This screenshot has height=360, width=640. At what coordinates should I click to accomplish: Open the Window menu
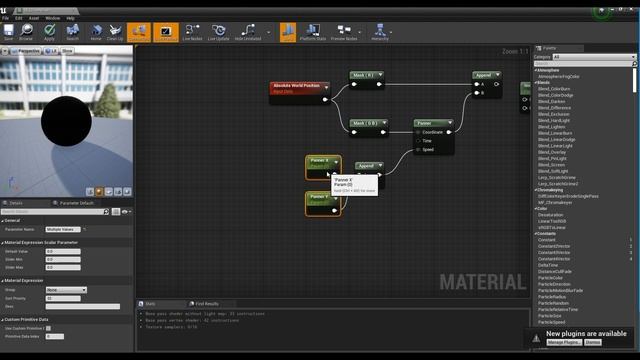click(53, 18)
